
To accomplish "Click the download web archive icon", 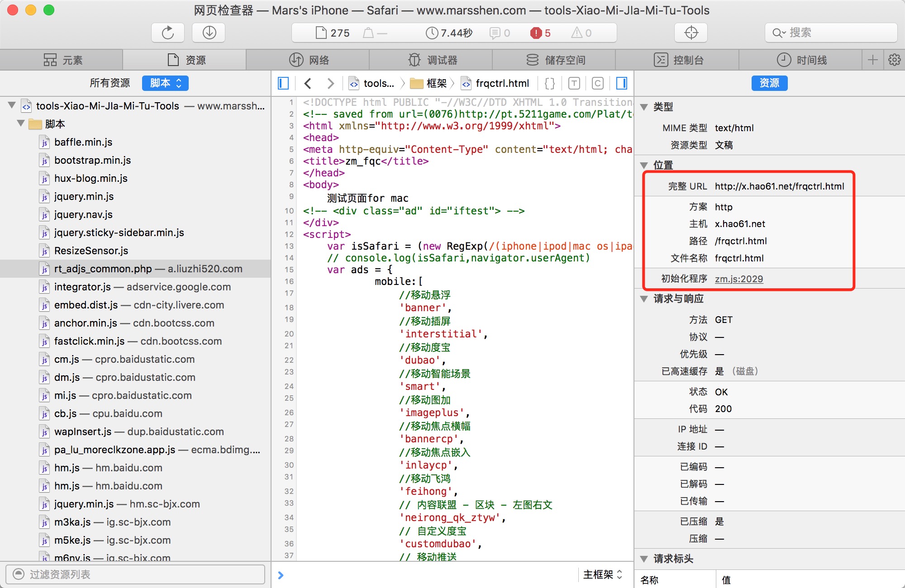I will click(x=209, y=33).
